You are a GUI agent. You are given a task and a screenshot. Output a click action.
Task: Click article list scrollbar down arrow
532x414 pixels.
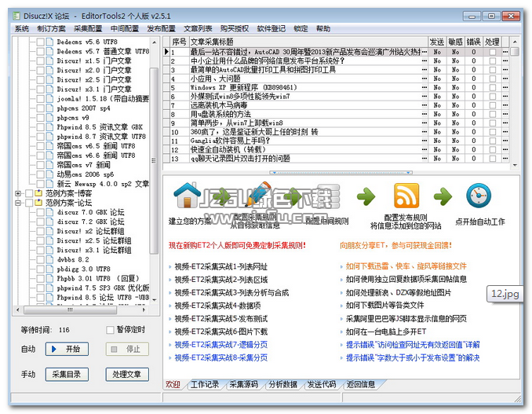(x=515, y=165)
